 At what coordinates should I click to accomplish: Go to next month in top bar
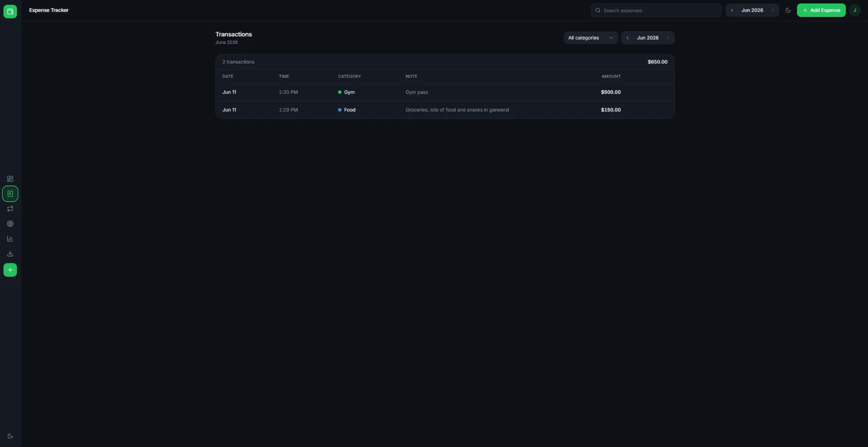coord(773,10)
